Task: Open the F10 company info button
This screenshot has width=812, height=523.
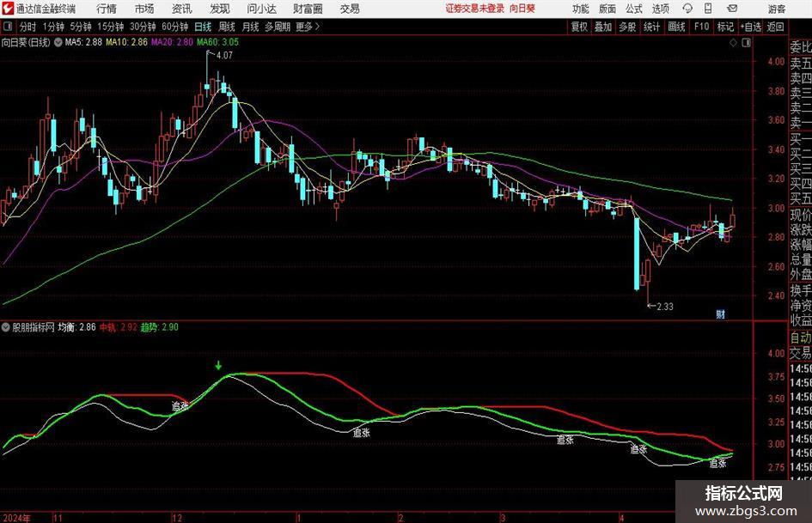Action: tap(701, 27)
